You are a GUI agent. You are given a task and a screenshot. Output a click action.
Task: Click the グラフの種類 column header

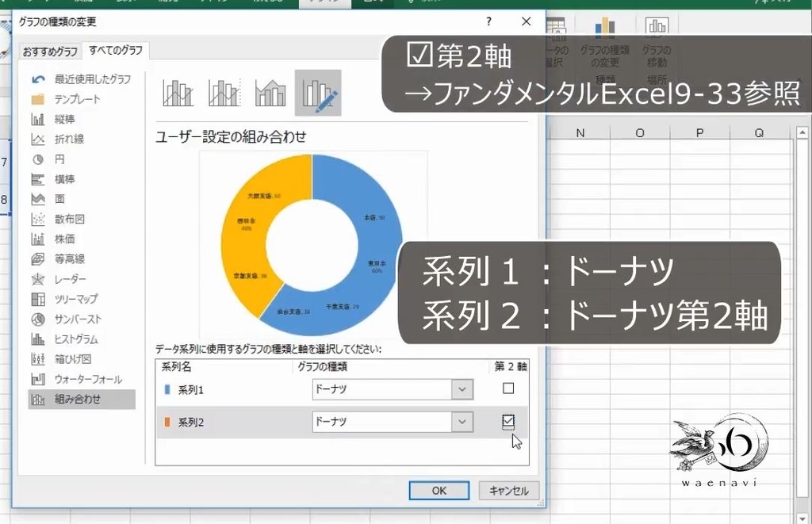(322, 366)
